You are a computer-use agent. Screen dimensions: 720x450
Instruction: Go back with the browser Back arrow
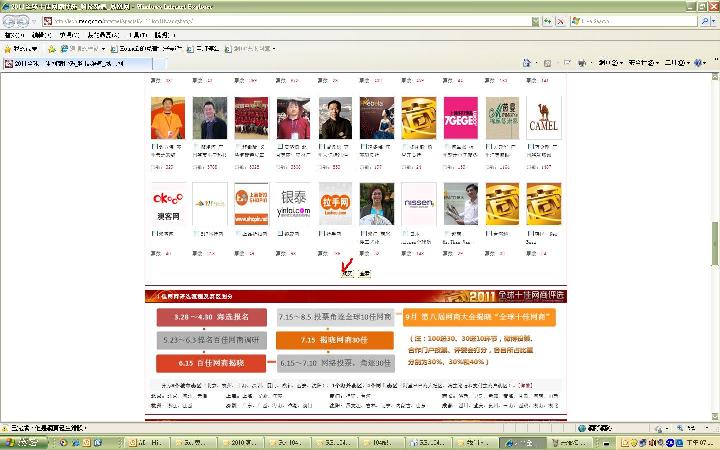tap(10, 21)
